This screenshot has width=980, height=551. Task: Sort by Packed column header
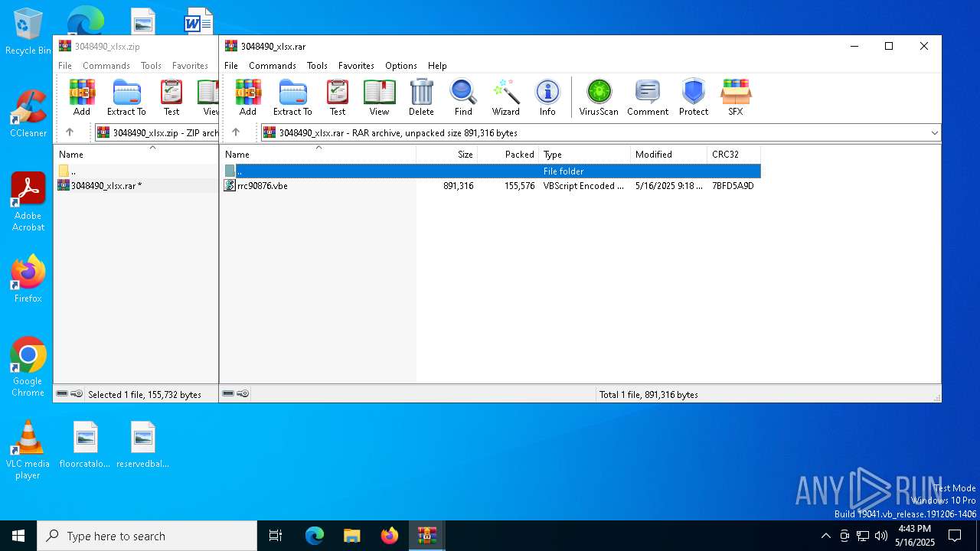(508, 154)
